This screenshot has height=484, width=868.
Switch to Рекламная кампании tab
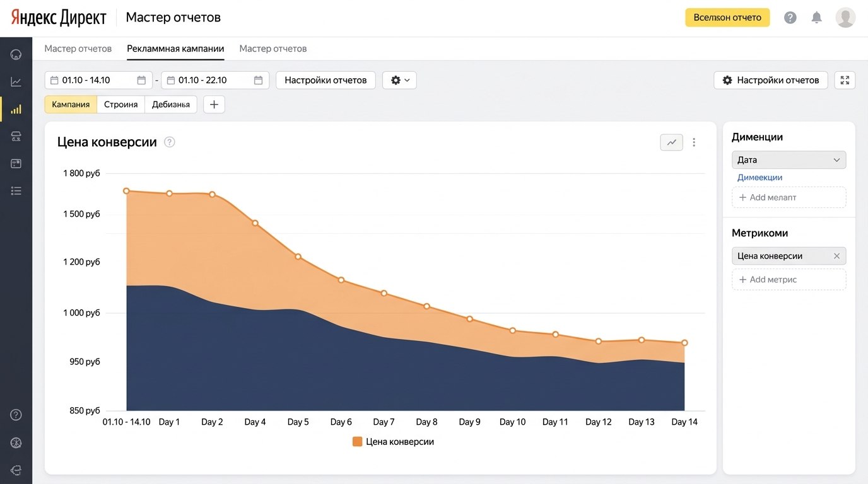pos(175,49)
